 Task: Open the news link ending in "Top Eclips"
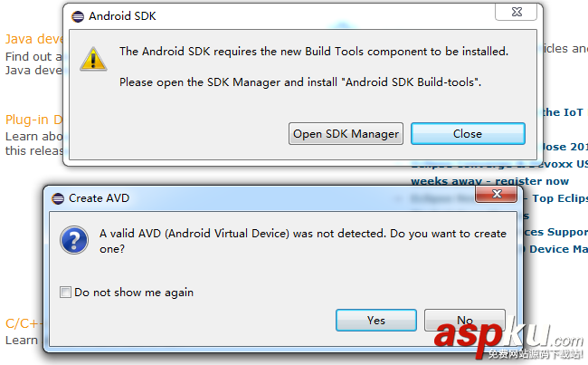coord(559,198)
